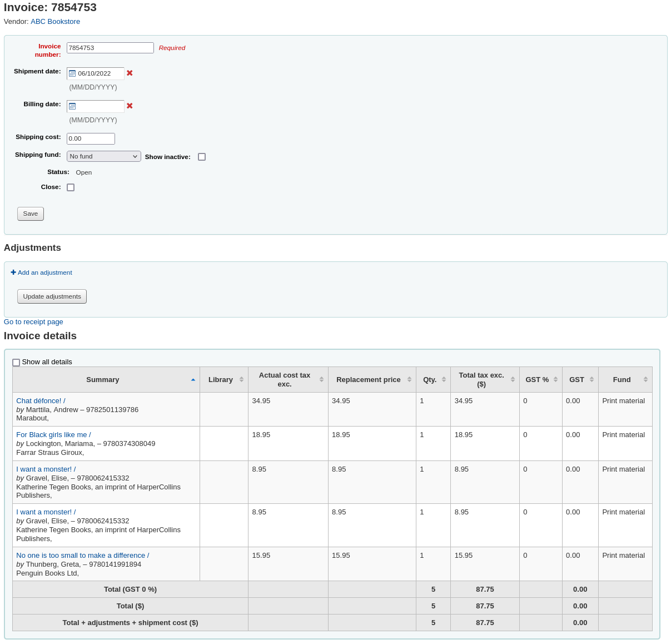The image size is (671, 644).
Task: Open the Chat défoncé record
Action: tap(40, 400)
